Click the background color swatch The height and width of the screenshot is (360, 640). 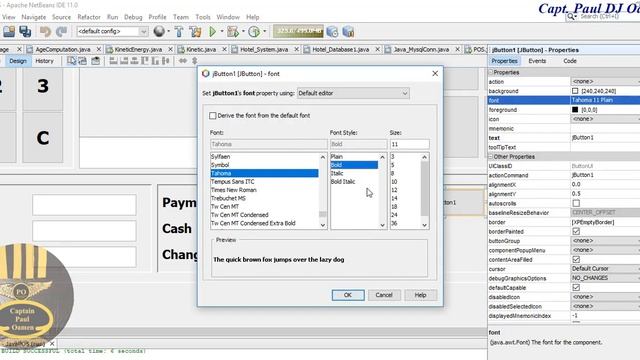575,91
